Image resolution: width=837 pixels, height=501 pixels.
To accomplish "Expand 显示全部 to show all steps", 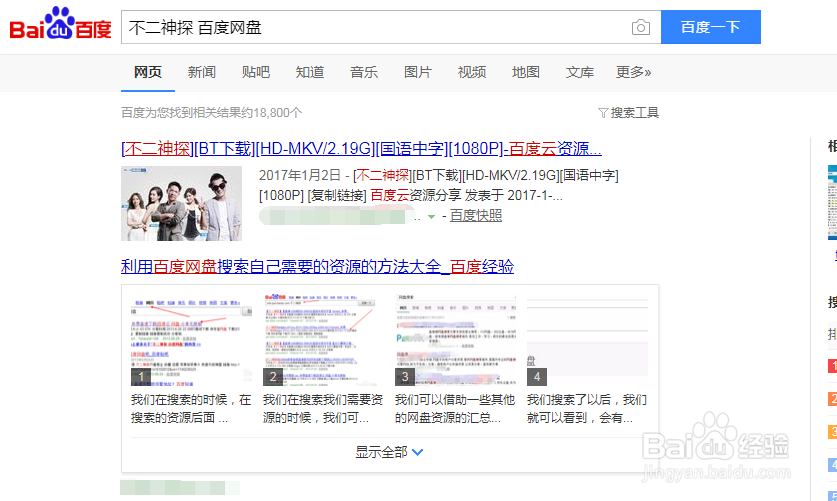I will (389, 452).
